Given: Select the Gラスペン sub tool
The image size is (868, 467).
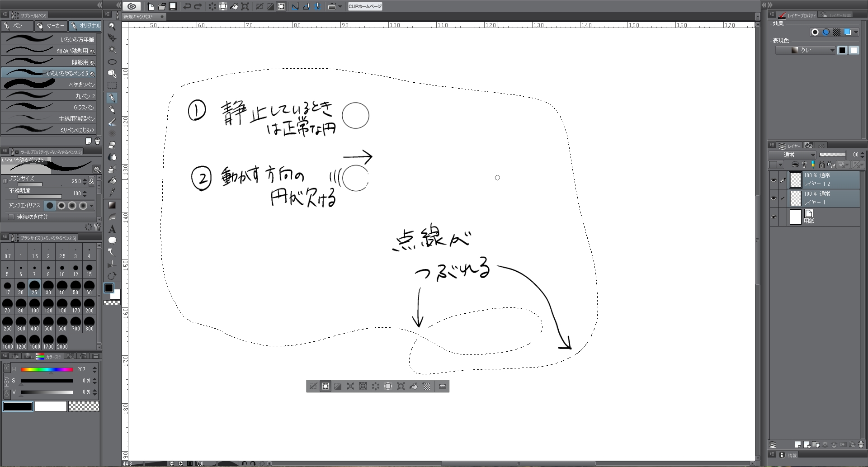Looking at the screenshot, I should [x=48, y=107].
